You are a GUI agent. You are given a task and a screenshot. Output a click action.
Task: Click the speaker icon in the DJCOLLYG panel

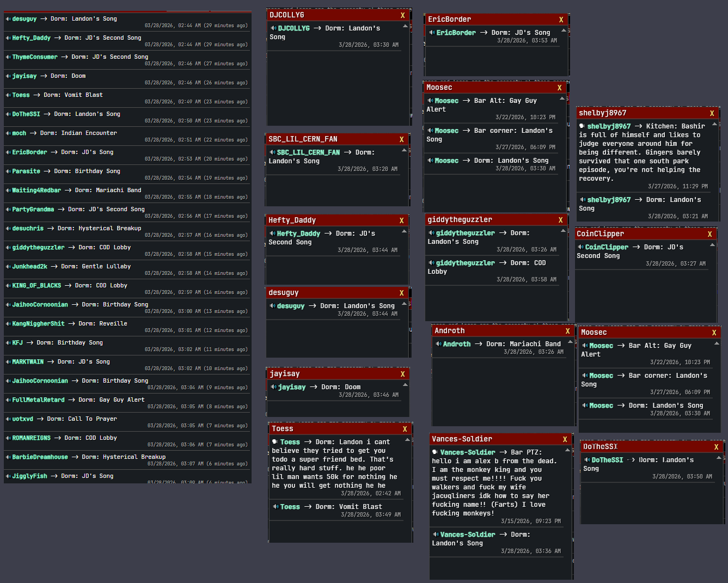tap(273, 28)
